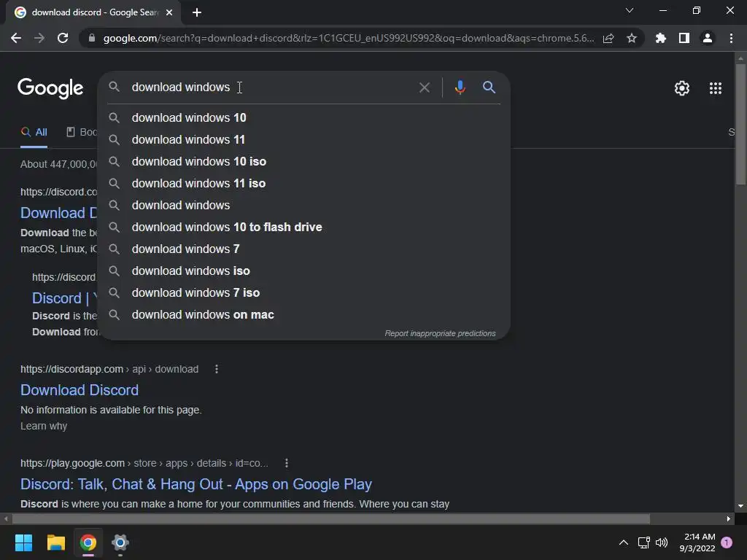747x560 pixels.
Task: Open Settings from the taskbar
Action: click(x=120, y=542)
